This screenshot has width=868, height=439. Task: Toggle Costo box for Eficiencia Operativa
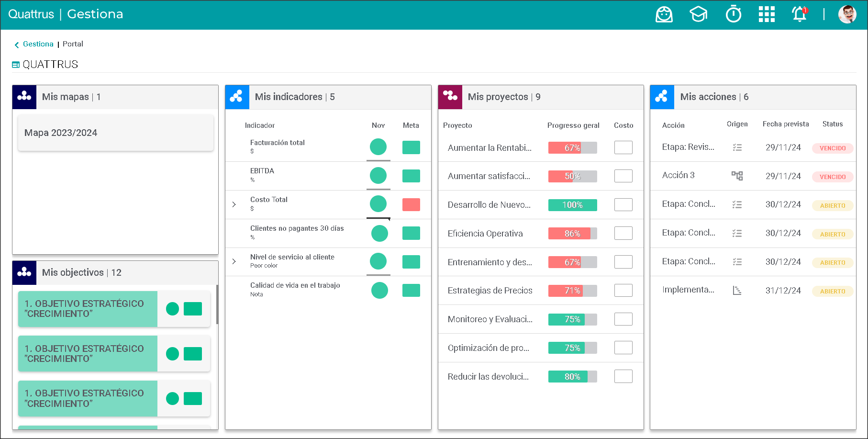click(623, 233)
